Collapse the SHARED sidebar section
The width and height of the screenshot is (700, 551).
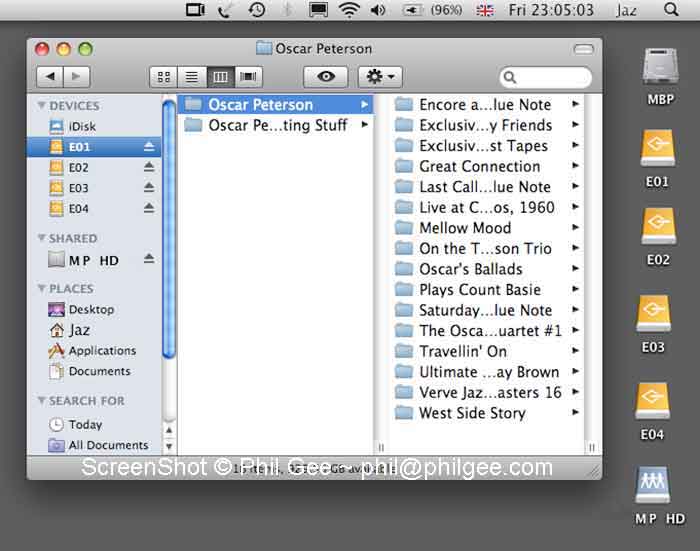(x=42, y=239)
